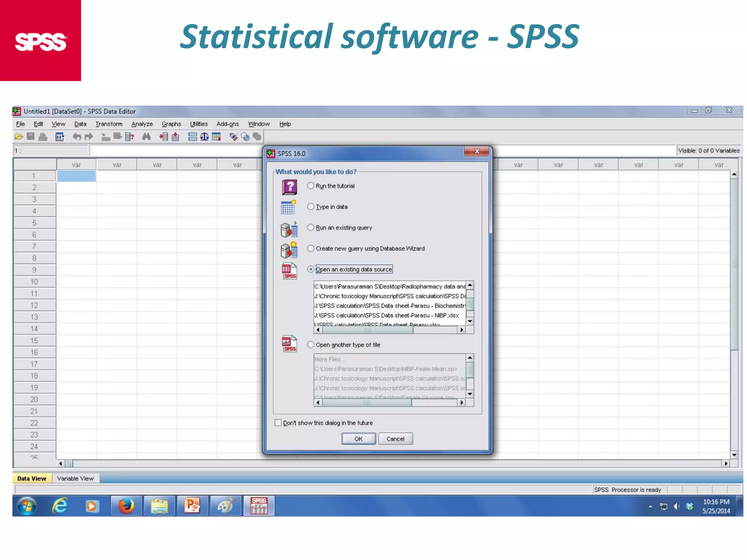Viewport: 747px width, 560px height.
Task: Open the Utilities menu
Action: (199, 124)
